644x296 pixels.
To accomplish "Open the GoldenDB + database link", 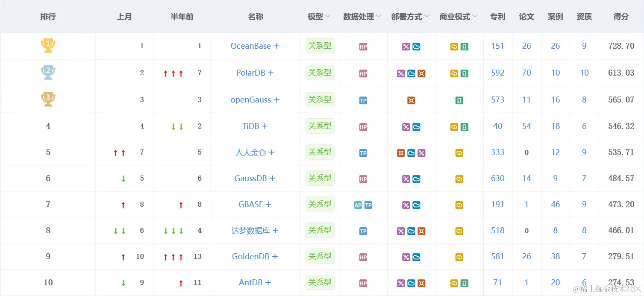I will (x=255, y=257).
